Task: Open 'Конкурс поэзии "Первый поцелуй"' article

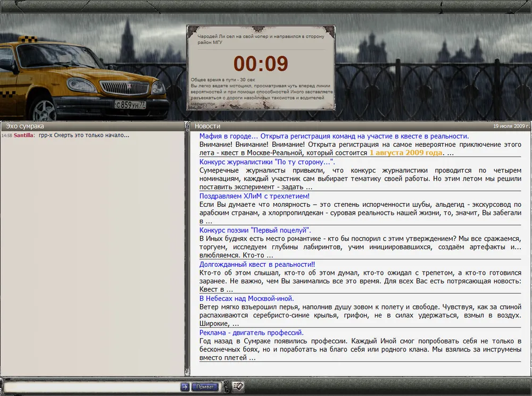Action: point(255,230)
